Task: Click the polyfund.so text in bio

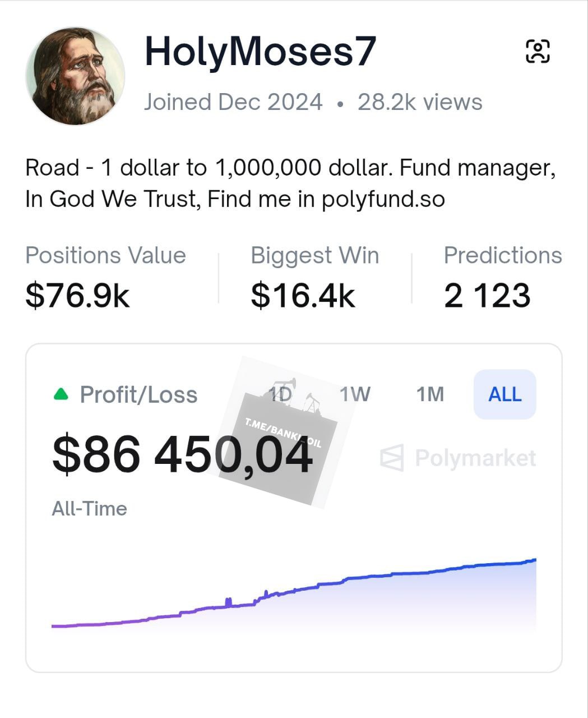Action: coord(383,199)
